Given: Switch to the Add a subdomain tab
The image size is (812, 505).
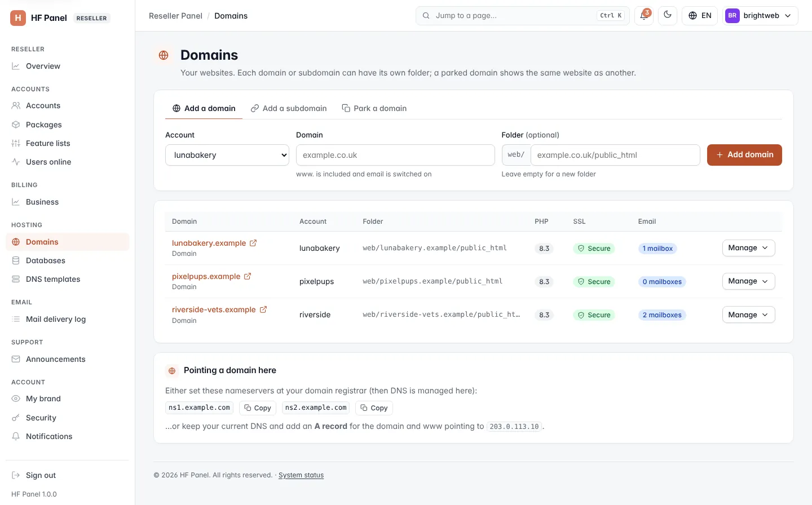Looking at the screenshot, I should 289,108.
